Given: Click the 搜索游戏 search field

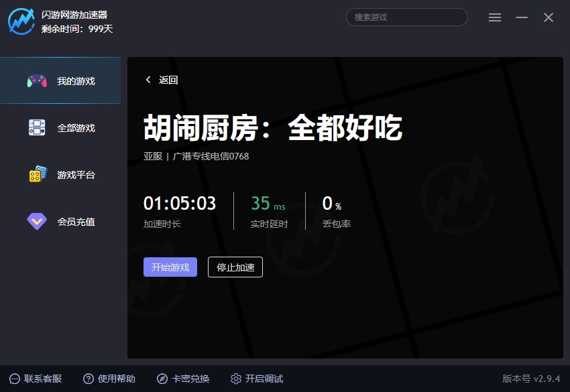Looking at the screenshot, I should point(406,17).
